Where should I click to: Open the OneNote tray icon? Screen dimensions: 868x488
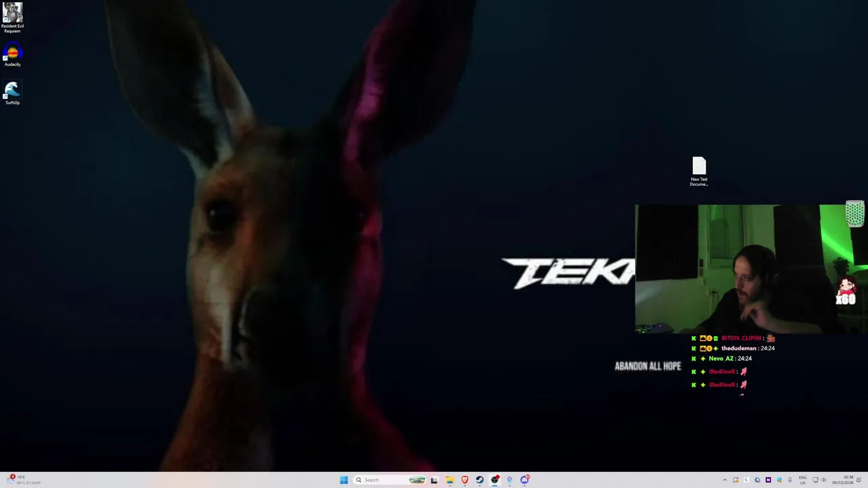click(x=768, y=480)
